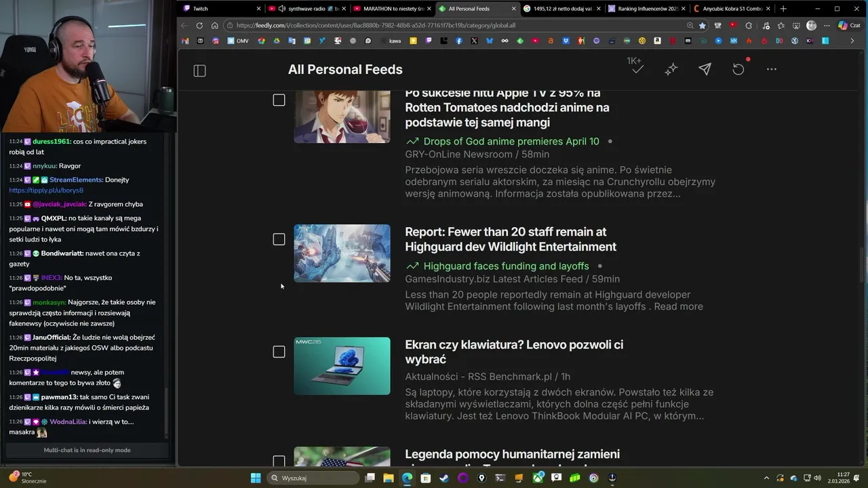This screenshot has height=488, width=868.
Task: Click source Aktualności - RSS Benchmark.pl
Action: [x=479, y=377]
